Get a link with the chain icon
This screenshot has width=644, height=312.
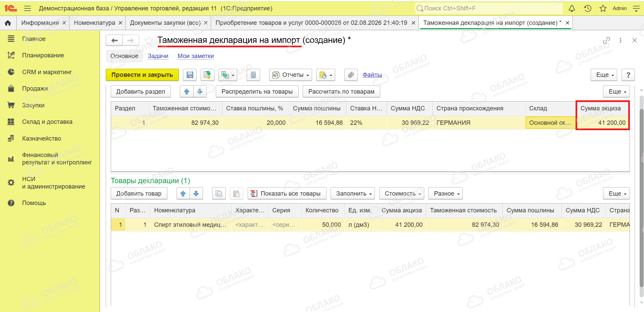pos(606,40)
